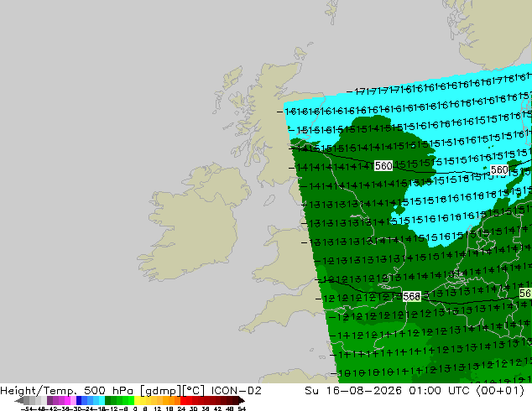Click the 'Su 16-08-2026 01:00 UTC' timestamp

[387, 390]
